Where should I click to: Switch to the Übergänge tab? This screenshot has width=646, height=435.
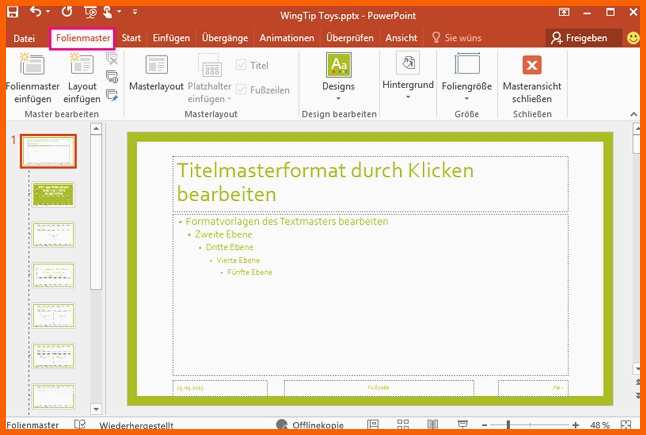click(x=225, y=38)
